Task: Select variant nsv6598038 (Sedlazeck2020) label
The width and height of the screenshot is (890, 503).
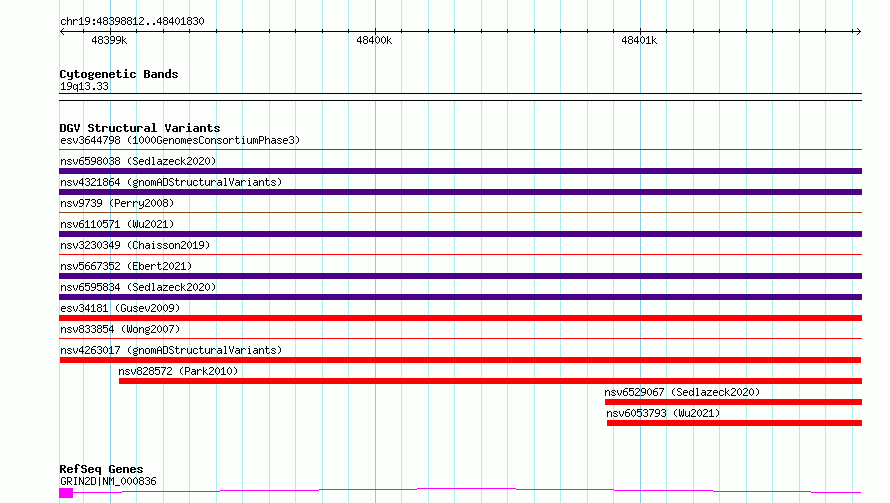Action: (x=138, y=161)
